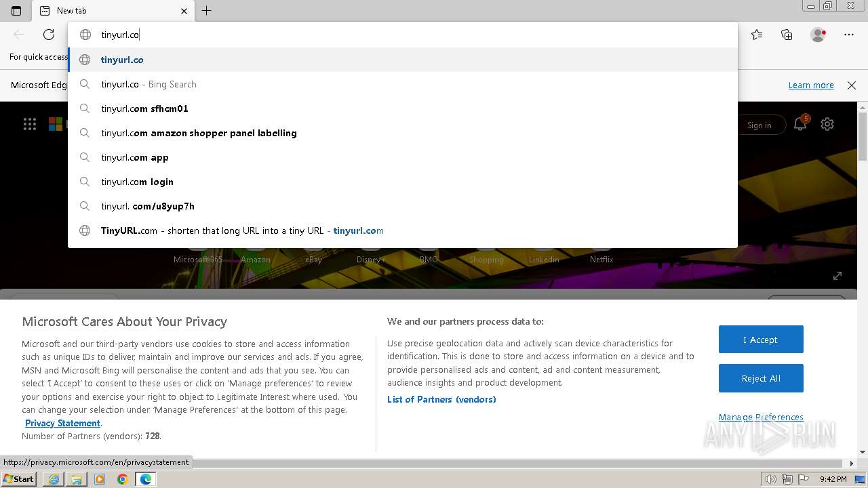
Task: Open the app launcher grid icon
Action: coord(30,124)
